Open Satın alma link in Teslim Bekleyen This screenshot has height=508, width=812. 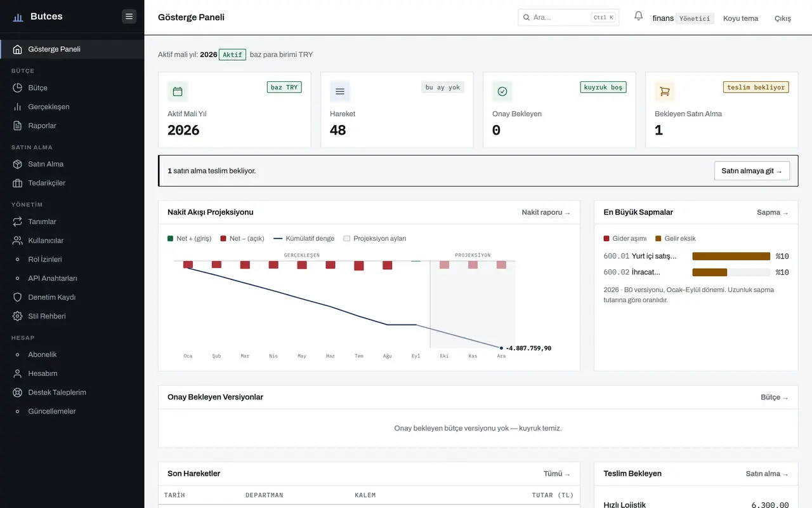(x=767, y=474)
